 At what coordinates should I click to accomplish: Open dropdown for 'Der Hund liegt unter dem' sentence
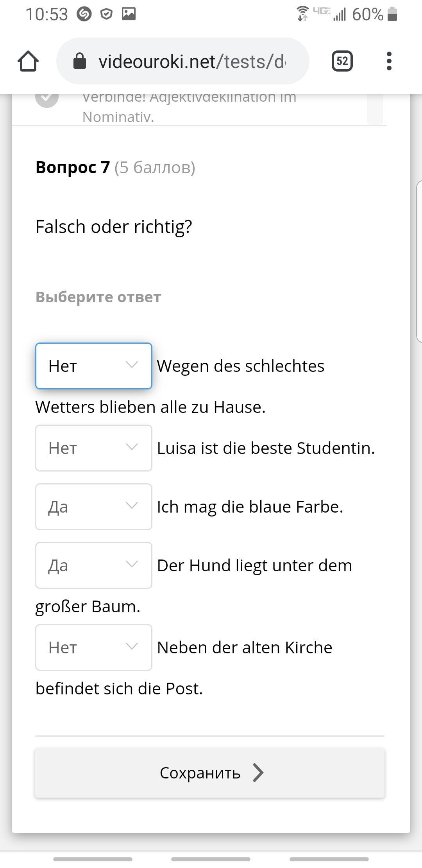(x=94, y=565)
